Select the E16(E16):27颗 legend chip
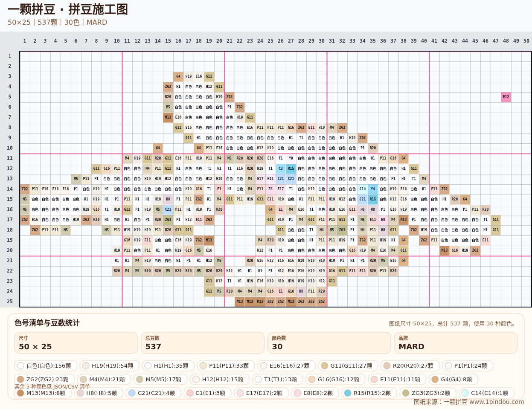The image size is (532, 409). (287, 366)
